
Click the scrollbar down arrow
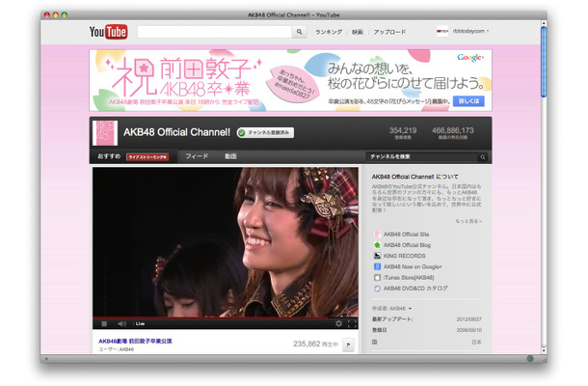pyautogui.click(x=544, y=350)
